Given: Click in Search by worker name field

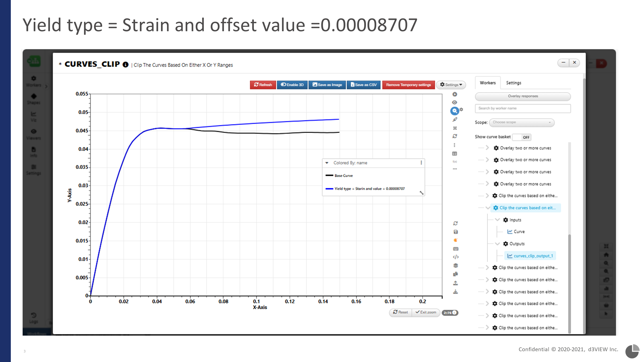Looking at the screenshot, I should [523, 108].
